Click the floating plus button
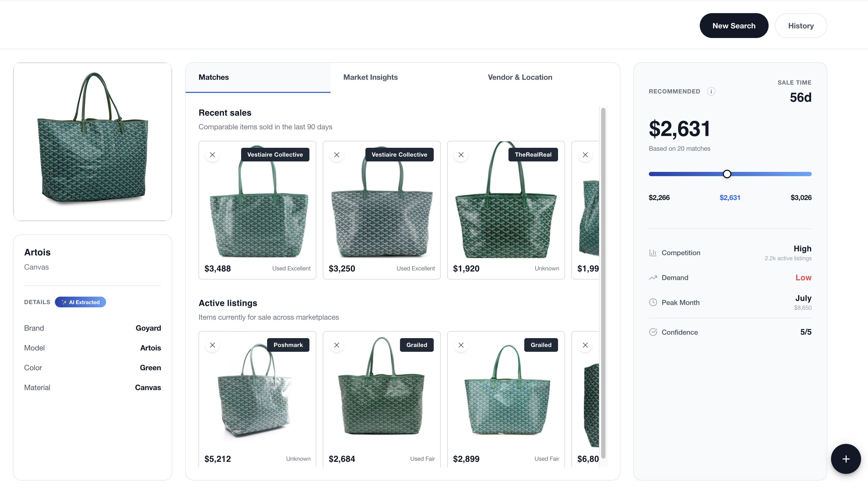868x491 pixels. tap(845, 459)
